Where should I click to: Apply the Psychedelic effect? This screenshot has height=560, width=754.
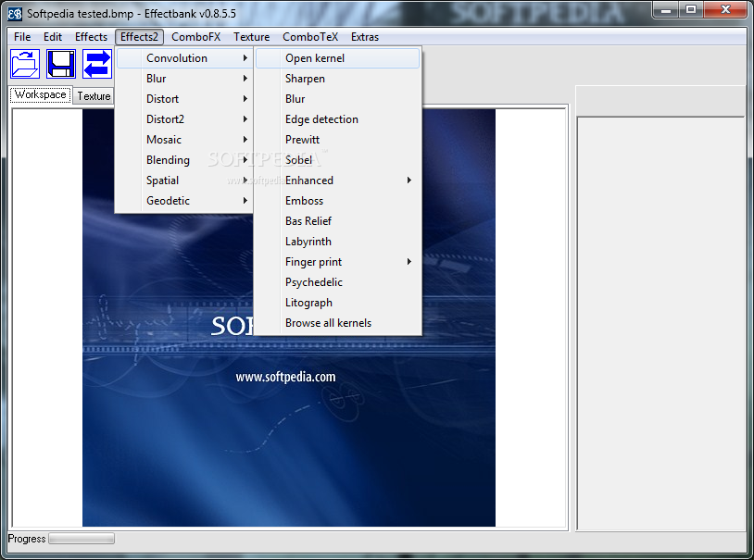click(337, 282)
